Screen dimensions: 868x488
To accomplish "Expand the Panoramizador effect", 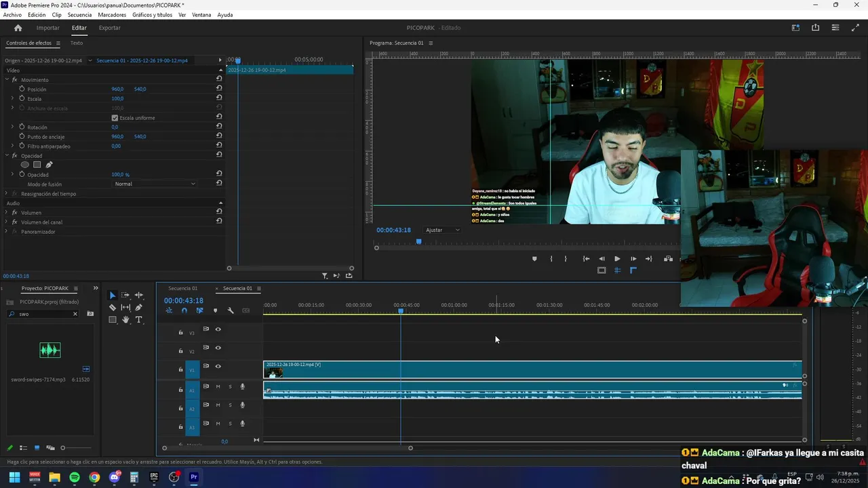I will click(x=6, y=231).
